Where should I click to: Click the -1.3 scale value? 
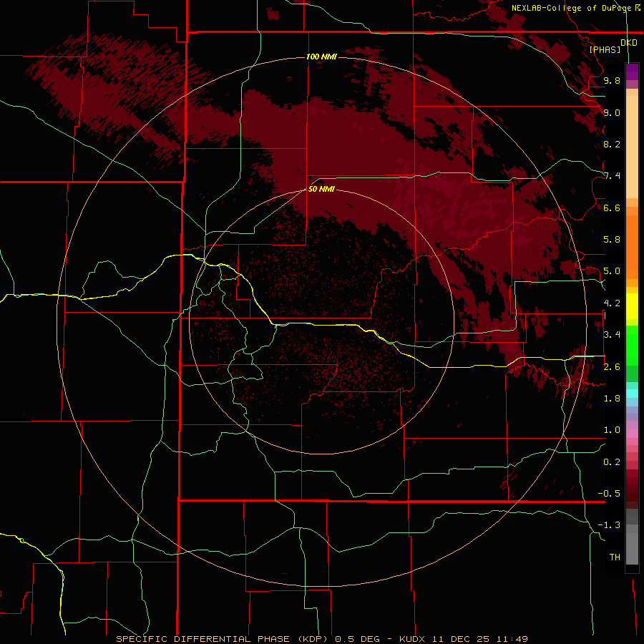[x=609, y=525]
